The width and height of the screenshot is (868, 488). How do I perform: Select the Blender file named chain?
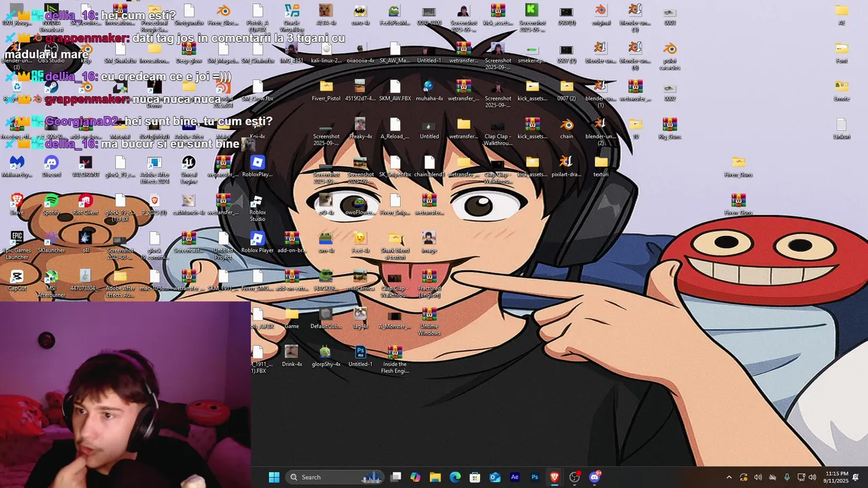(x=566, y=129)
